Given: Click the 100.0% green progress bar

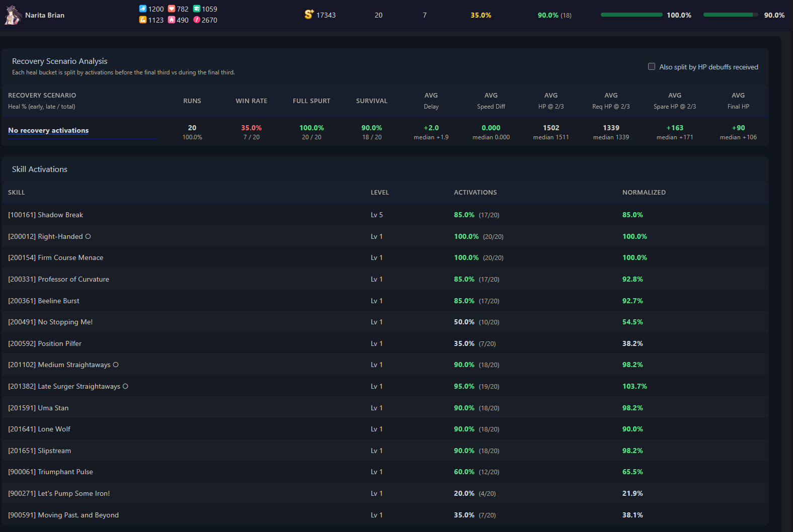Looking at the screenshot, I should pos(631,15).
